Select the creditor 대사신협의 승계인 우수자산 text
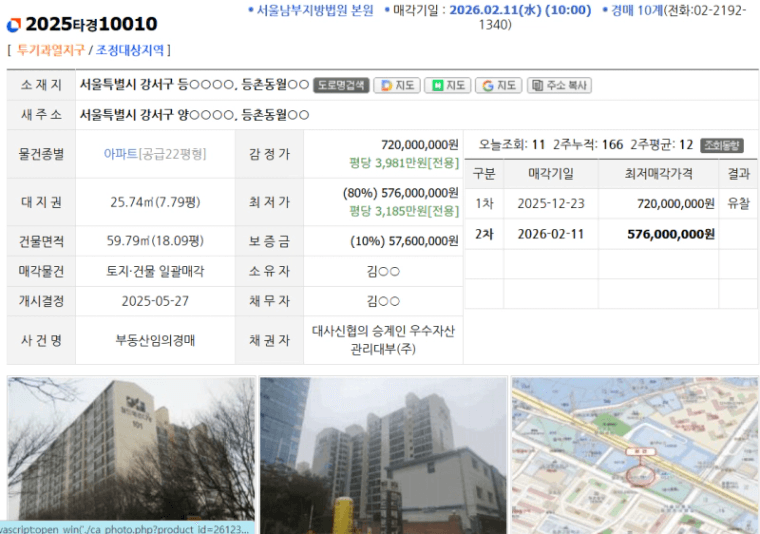 383,331
